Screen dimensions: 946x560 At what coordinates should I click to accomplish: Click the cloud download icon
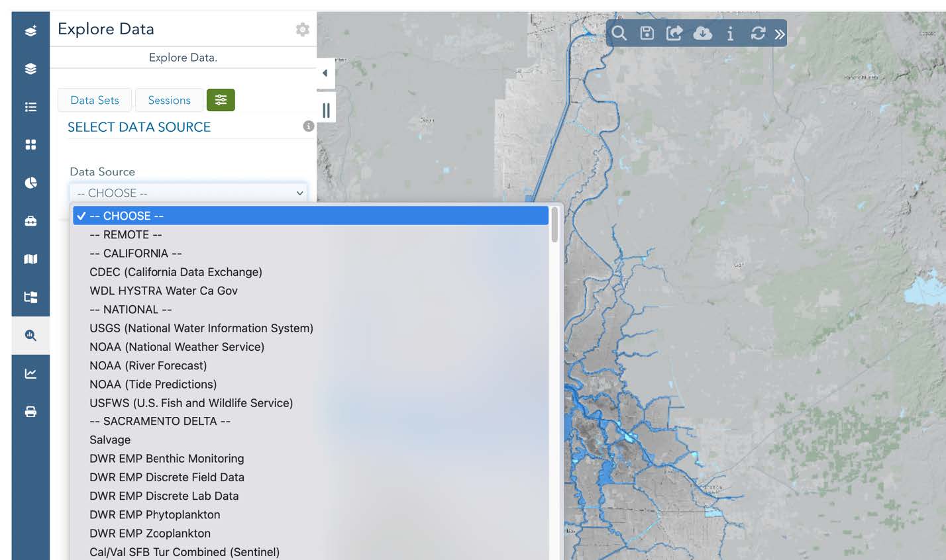(x=702, y=33)
